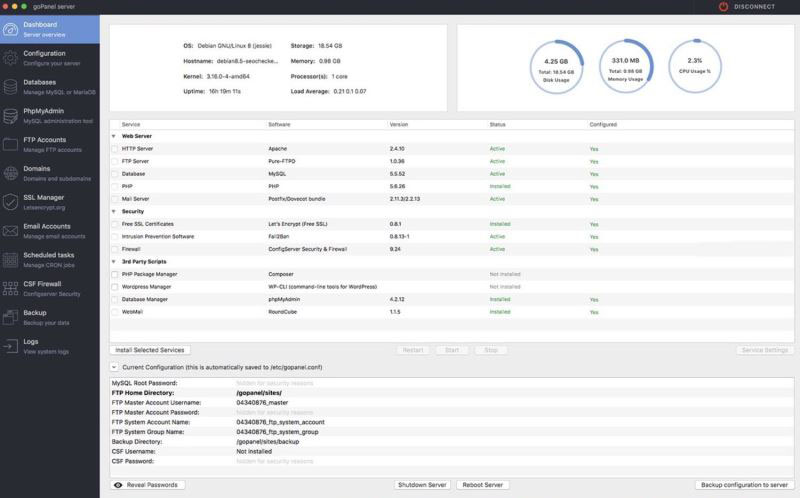Click the SSL Manager shield icon
Screen dimensions: 800x498
10,203
